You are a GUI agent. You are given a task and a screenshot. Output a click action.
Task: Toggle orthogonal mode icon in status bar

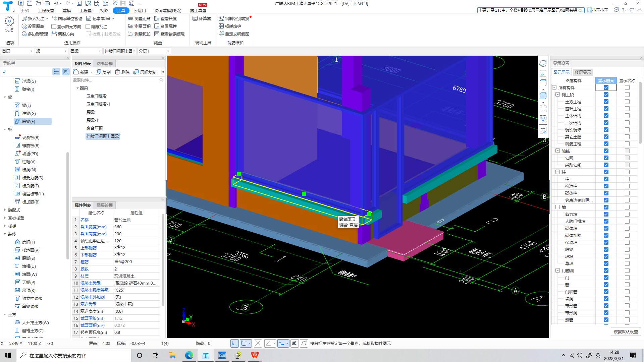[x=234, y=343]
